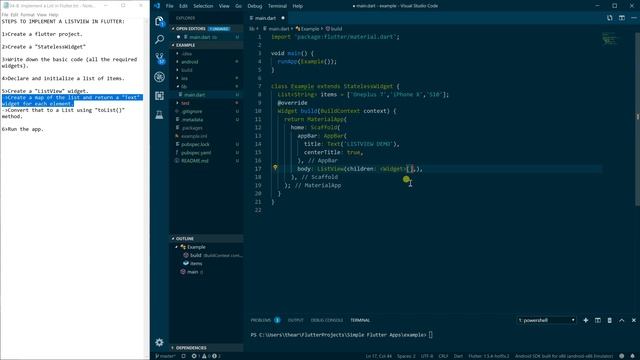The width and height of the screenshot is (640, 360).
Task: Change the Dart language mode
Action: 458,356
